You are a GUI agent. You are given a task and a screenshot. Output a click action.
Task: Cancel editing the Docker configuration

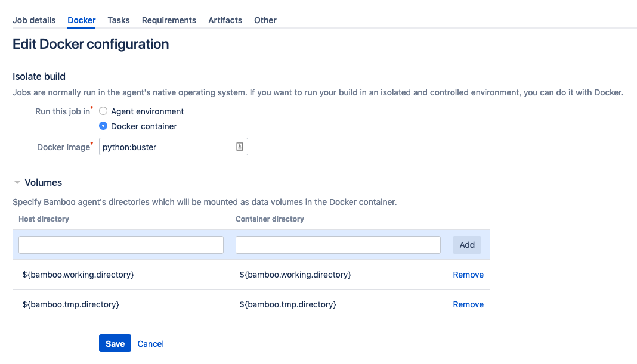(151, 344)
